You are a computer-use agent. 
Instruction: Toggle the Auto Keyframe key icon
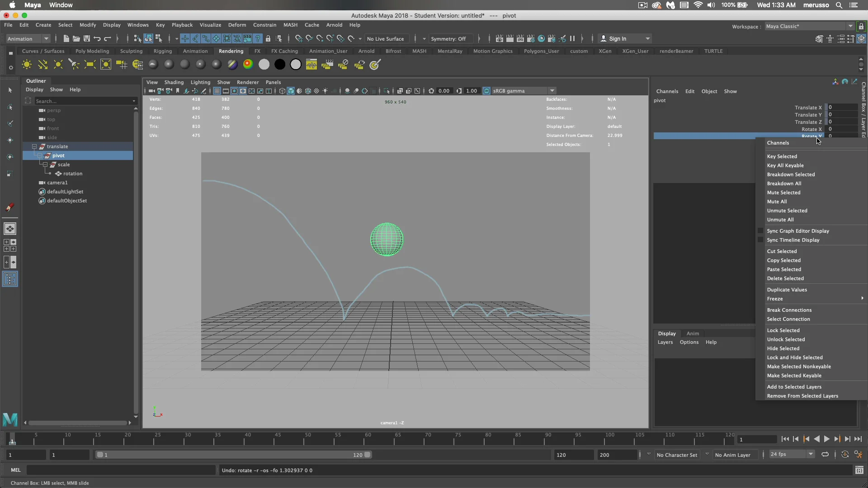point(844,455)
